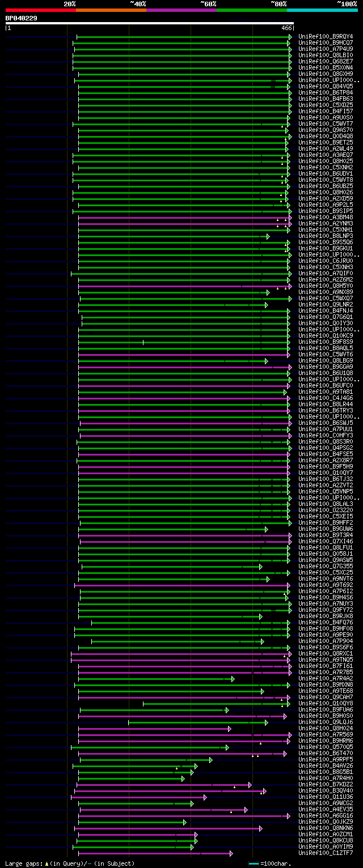
Task: Select hit UniRef100_C4J4G6
Action: [x=326, y=398]
